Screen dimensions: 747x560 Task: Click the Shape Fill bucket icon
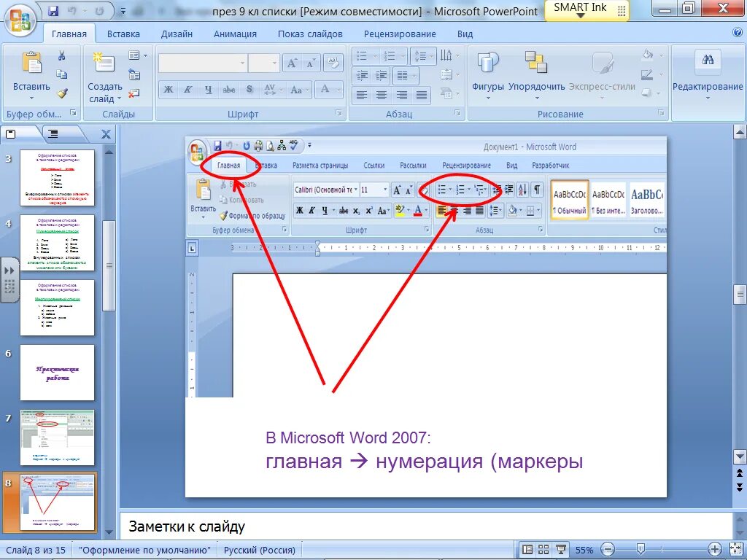click(x=648, y=55)
